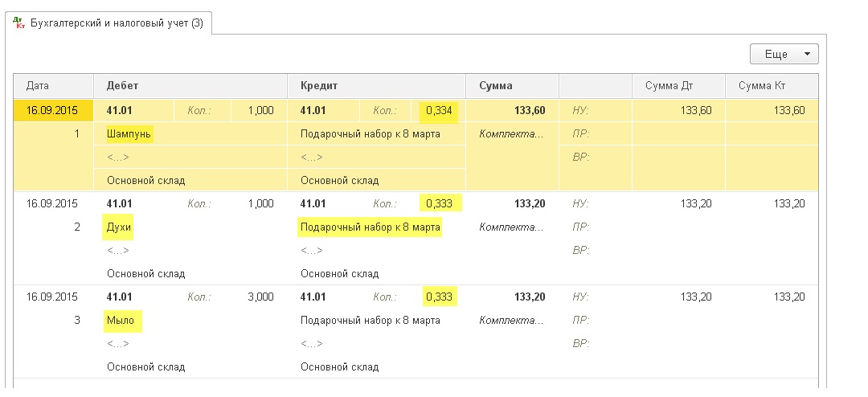Select debit account 41.01 in Мыло entry
This screenshot has width=868, height=397.
[x=134, y=297]
